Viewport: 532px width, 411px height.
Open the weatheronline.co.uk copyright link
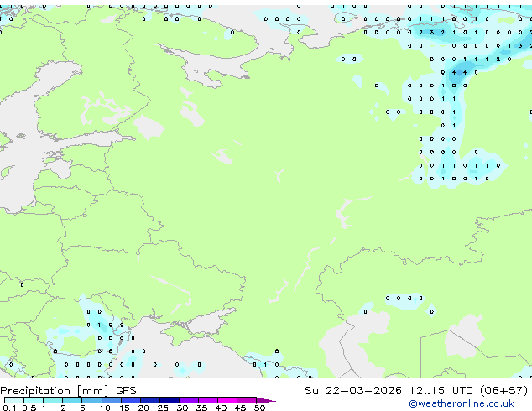click(461, 403)
